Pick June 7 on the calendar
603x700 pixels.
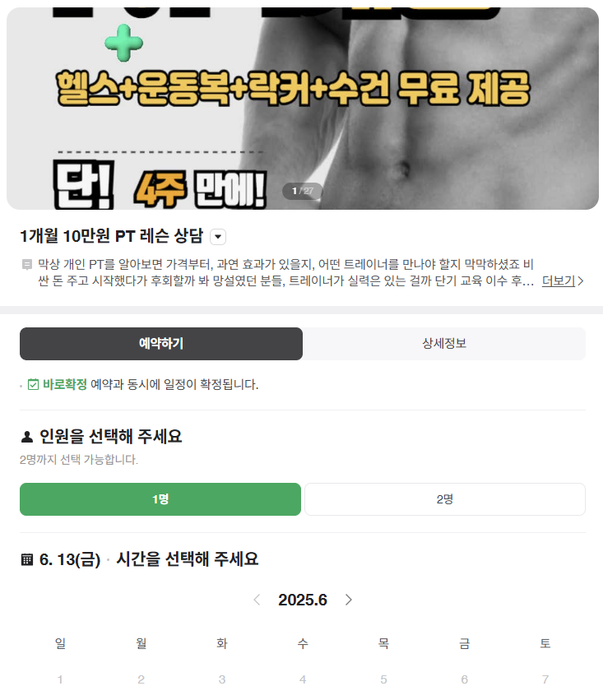pyautogui.click(x=545, y=679)
